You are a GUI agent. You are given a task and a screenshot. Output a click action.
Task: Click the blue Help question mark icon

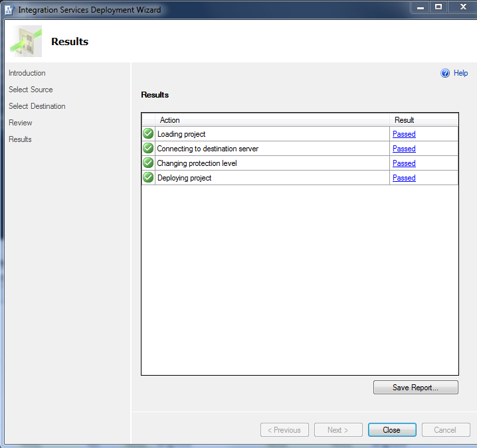click(x=445, y=73)
